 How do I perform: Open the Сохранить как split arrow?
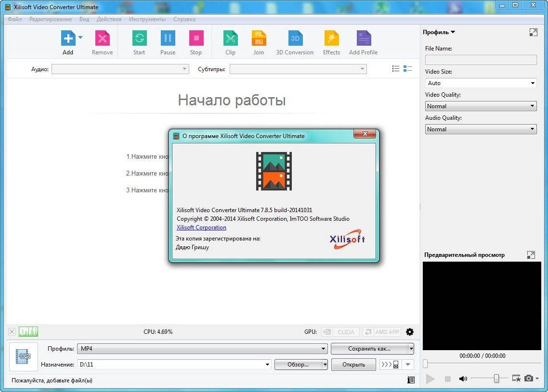tap(411, 348)
